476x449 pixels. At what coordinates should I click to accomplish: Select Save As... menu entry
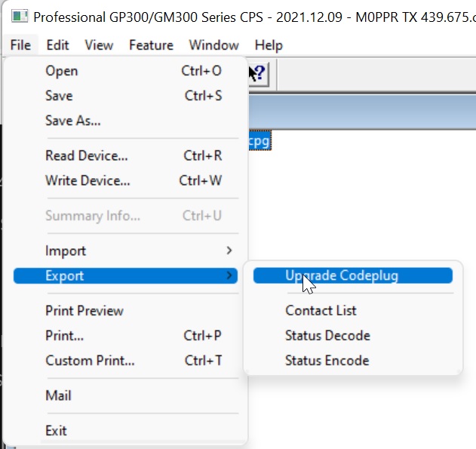pyautogui.click(x=125, y=121)
